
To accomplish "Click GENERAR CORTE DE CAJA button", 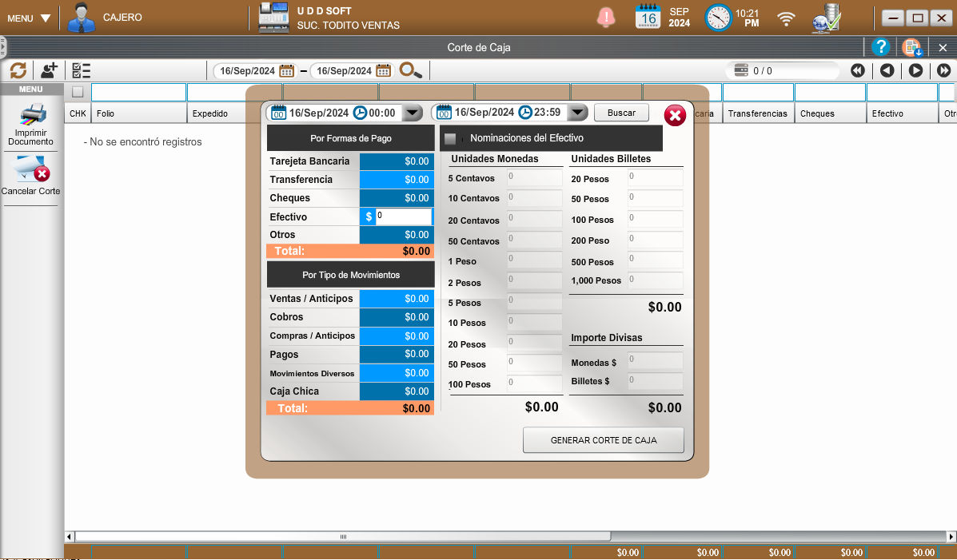I will (x=603, y=440).
